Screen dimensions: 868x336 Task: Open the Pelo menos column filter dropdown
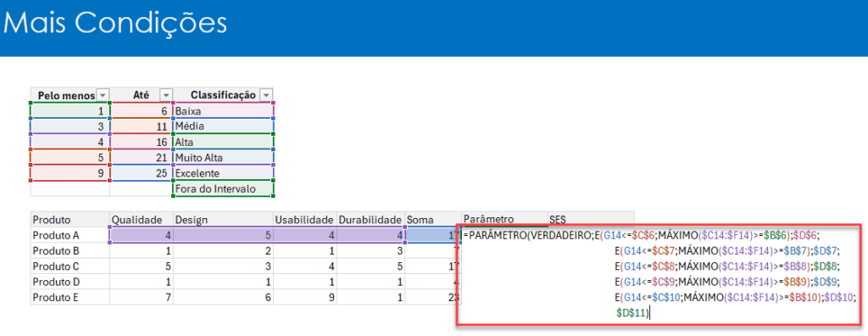click(103, 95)
